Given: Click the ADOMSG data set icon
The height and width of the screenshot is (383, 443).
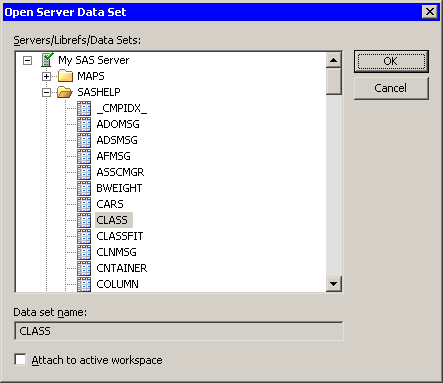Looking at the screenshot, I should pos(84,124).
